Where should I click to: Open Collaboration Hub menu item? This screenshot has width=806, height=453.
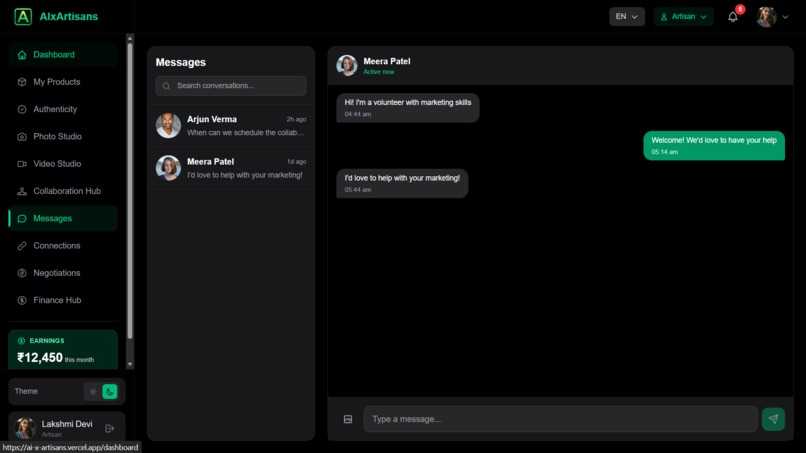click(x=63, y=191)
